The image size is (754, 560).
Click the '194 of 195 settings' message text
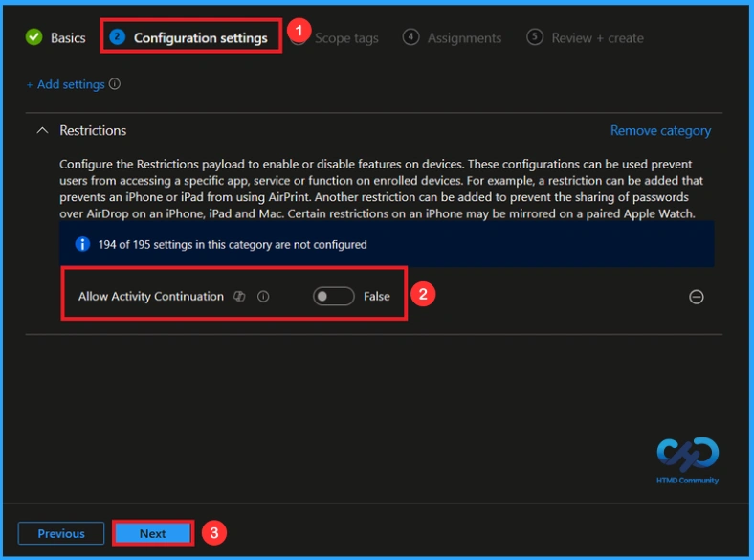pos(233,244)
